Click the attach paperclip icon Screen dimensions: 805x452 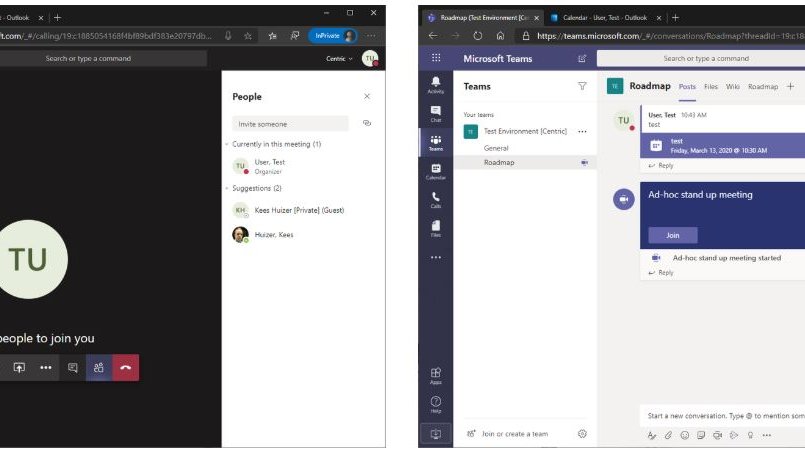[668, 435]
